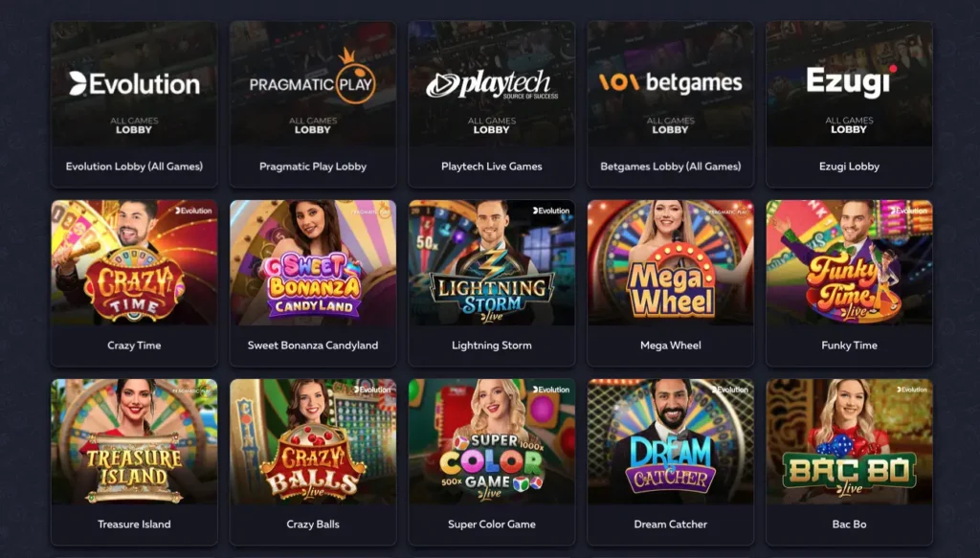Play the Crazy Balls game thumbnail

[x=313, y=442]
